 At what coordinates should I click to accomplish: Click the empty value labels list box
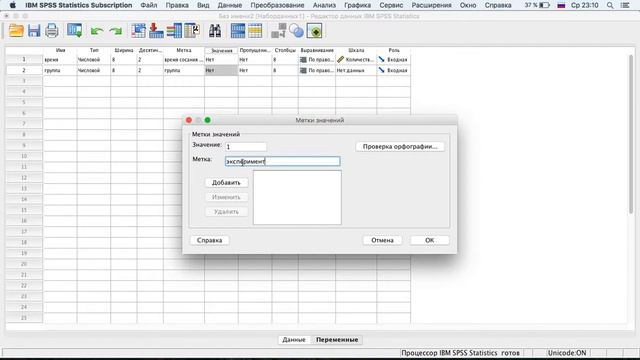(297, 198)
